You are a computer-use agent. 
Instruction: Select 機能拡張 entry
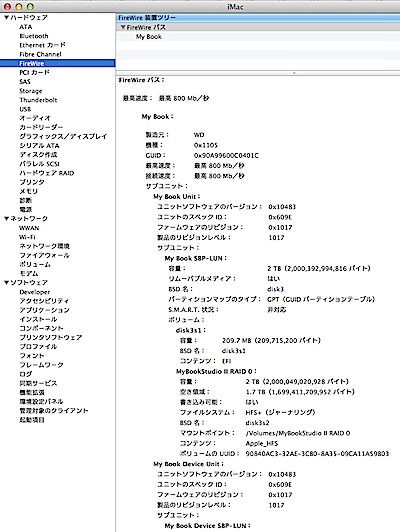tap(32, 393)
